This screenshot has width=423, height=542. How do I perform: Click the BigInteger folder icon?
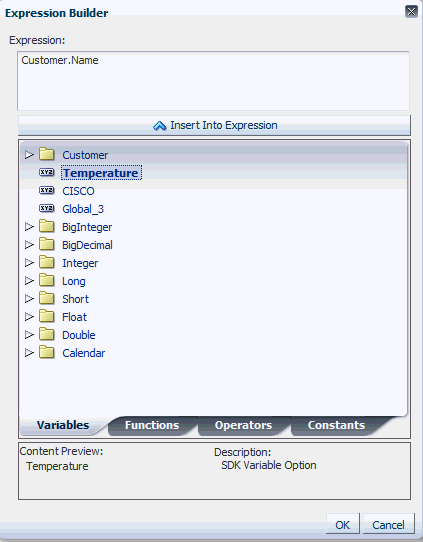(47, 226)
